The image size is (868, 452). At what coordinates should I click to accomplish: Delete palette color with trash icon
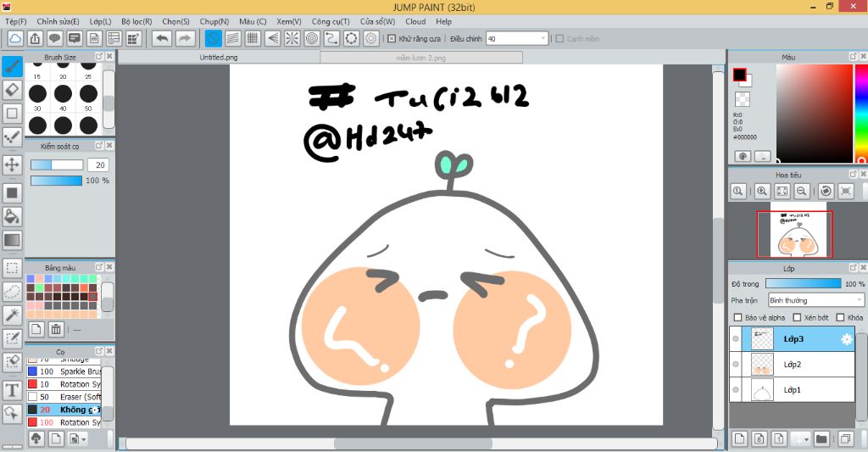(x=56, y=329)
